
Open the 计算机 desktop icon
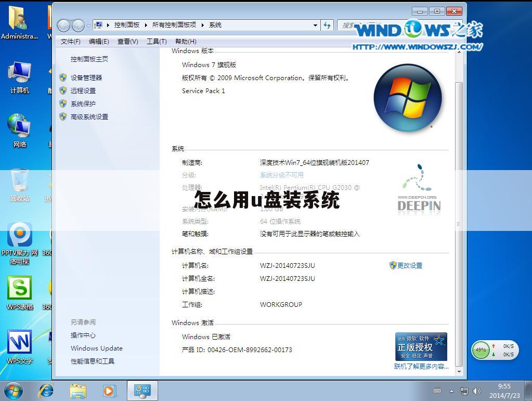19,77
